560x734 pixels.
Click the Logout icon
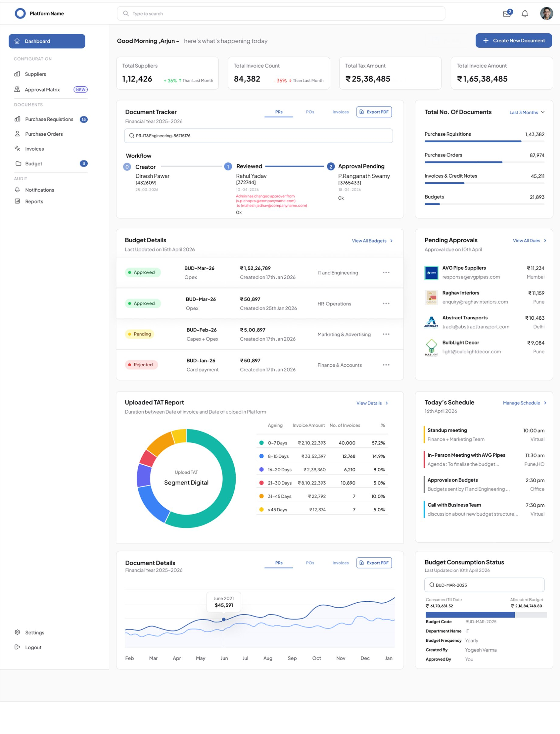click(17, 647)
